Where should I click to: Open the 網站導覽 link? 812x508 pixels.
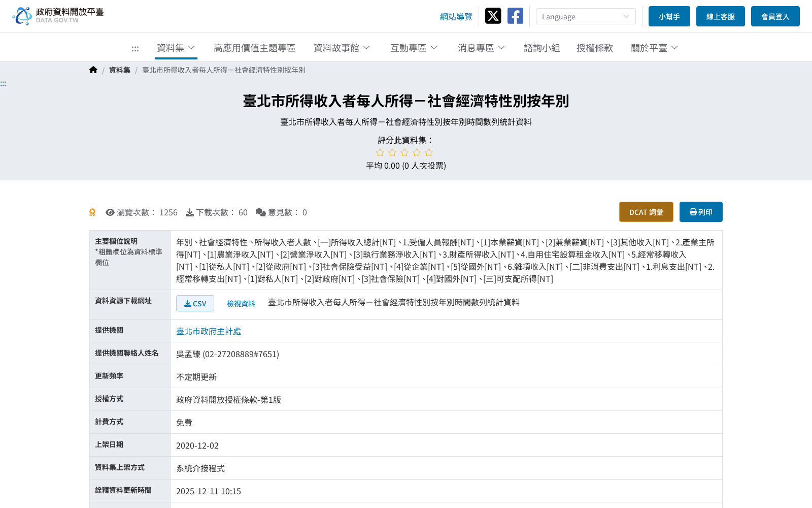click(x=456, y=17)
